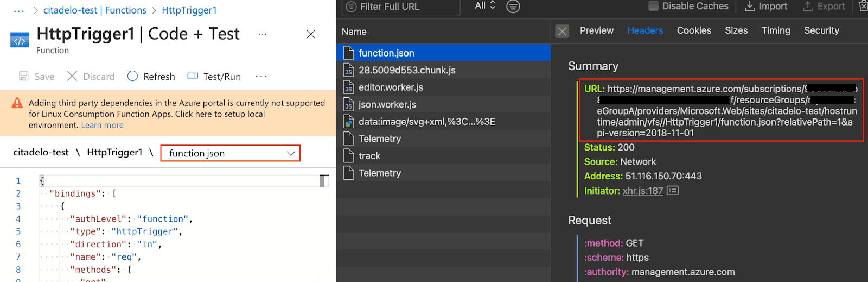The width and height of the screenshot is (868, 282).
Task: Refresh the function code
Action: [x=151, y=76]
